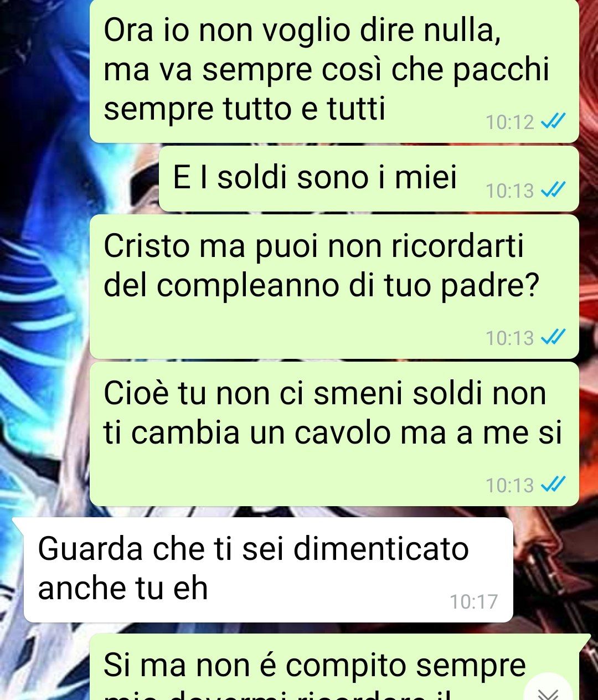Tap the text 'sempre tutto e tutti'
Screen dimensions: 598x700
point(244,109)
